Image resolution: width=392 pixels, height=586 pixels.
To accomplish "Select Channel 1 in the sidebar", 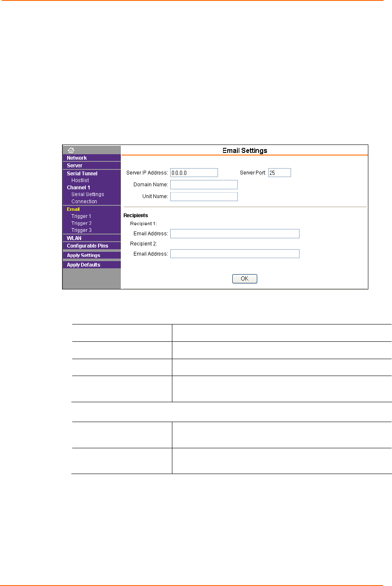I will pyautogui.click(x=78, y=188).
